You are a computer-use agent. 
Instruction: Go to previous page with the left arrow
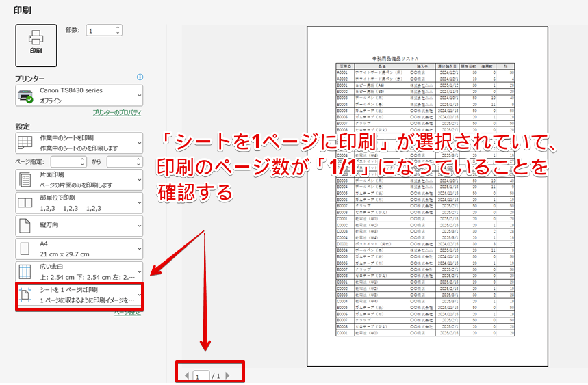187,375
